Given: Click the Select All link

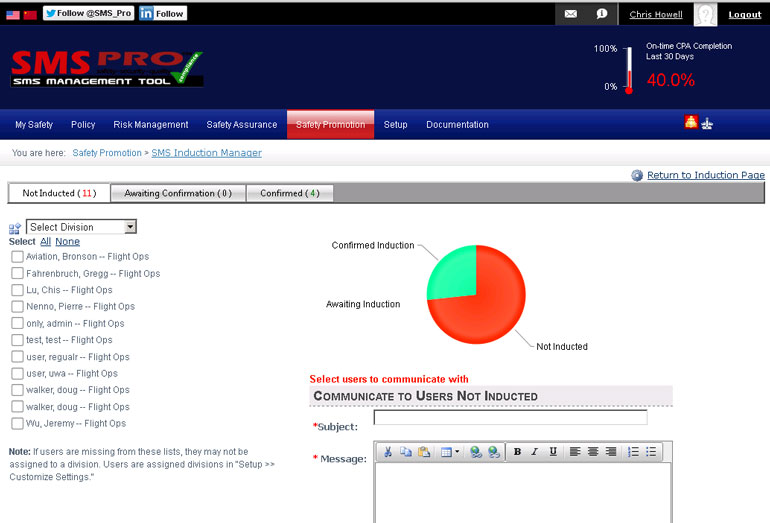Looking at the screenshot, I should click(x=46, y=242).
